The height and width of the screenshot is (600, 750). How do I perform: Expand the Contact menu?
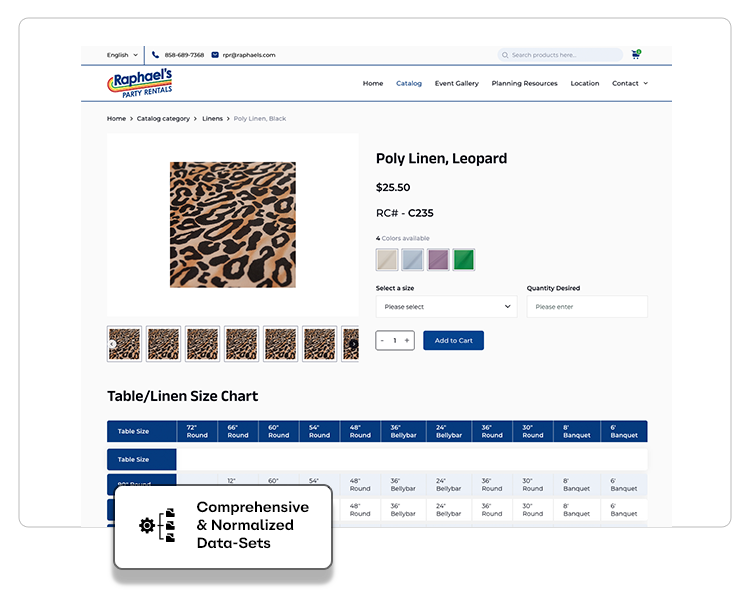click(x=630, y=83)
